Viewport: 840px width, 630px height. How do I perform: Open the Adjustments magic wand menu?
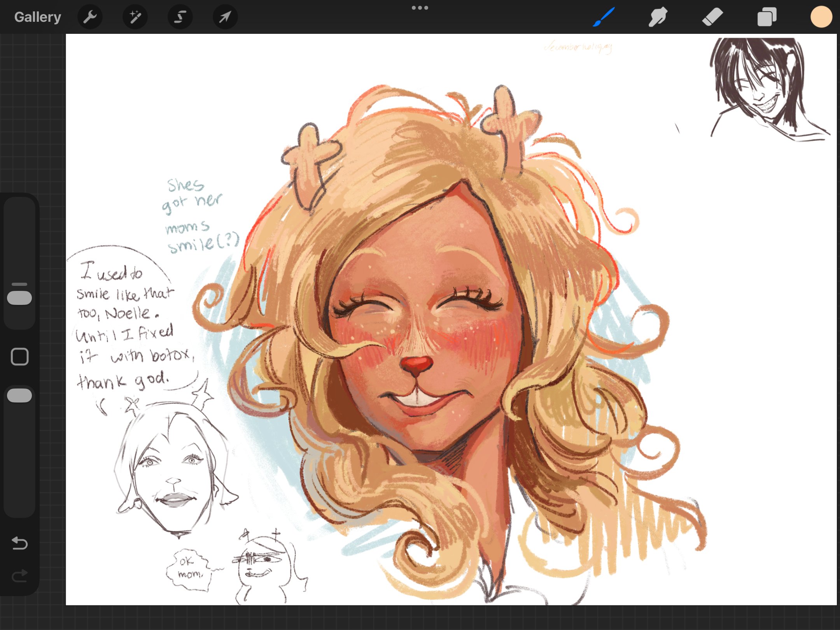(135, 17)
